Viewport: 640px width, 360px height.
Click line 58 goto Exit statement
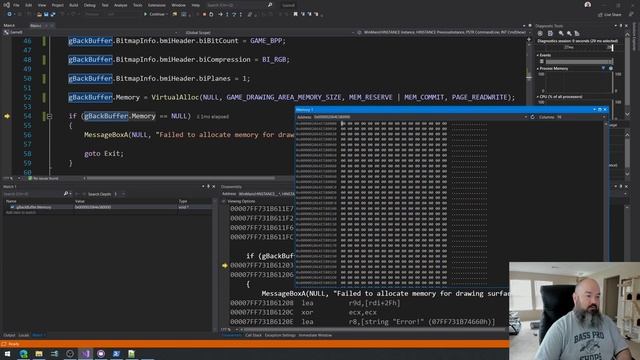[x=104, y=154]
